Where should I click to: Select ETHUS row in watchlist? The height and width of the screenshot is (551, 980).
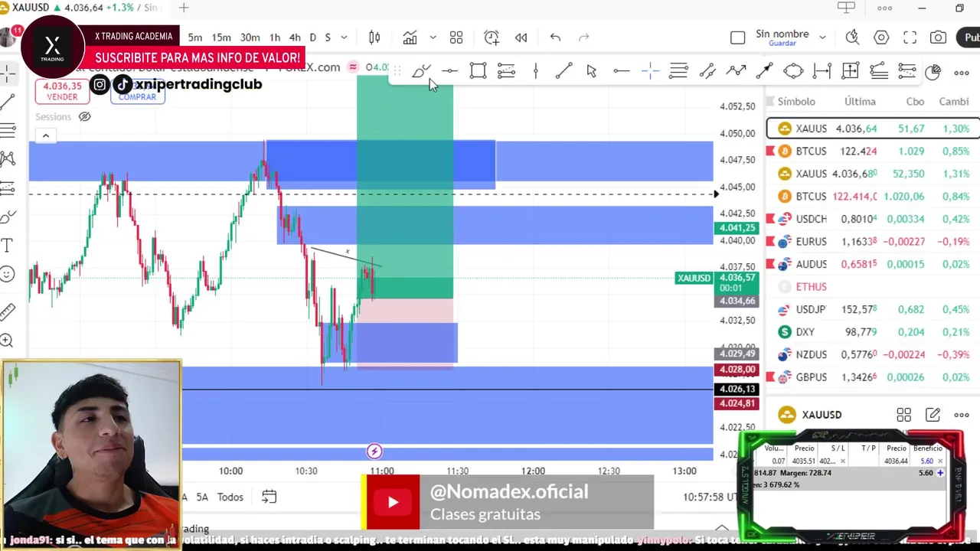click(x=873, y=287)
